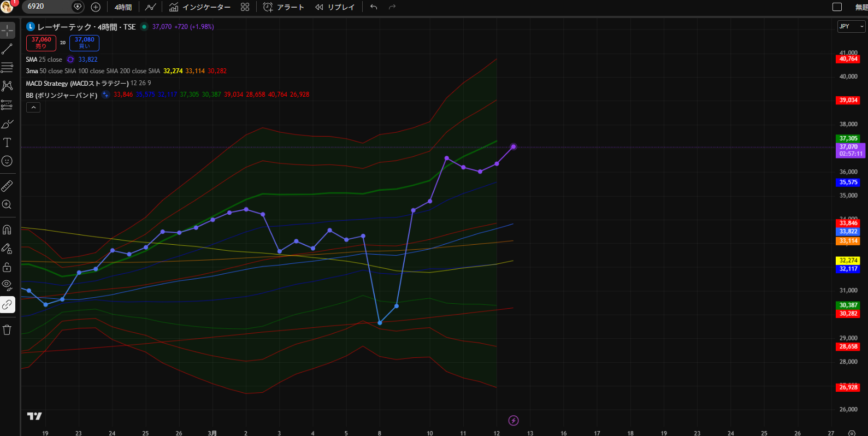Click the リプレイ bar replay button
The image size is (868, 436).
335,7
